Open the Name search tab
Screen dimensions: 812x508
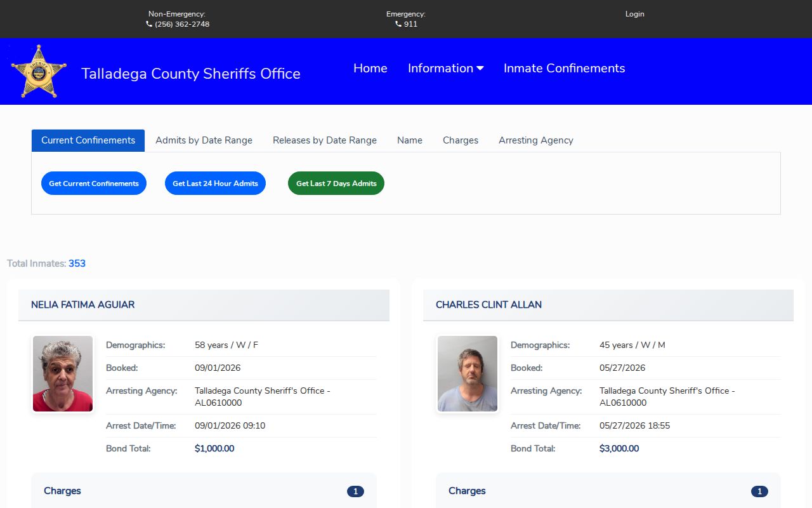tap(410, 140)
